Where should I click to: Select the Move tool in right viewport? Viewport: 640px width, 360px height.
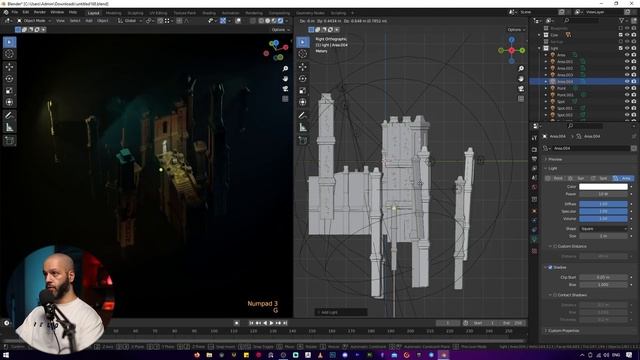click(x=303, y=67)
